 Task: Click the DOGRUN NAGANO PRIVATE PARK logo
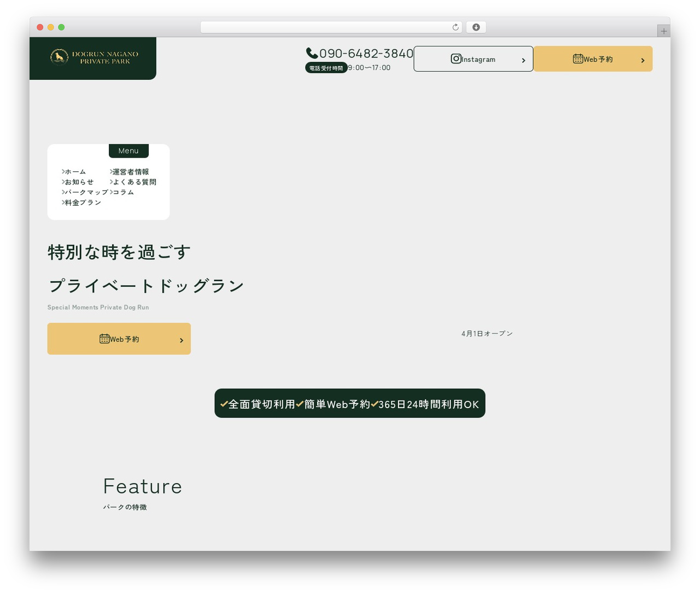[94, 57]
